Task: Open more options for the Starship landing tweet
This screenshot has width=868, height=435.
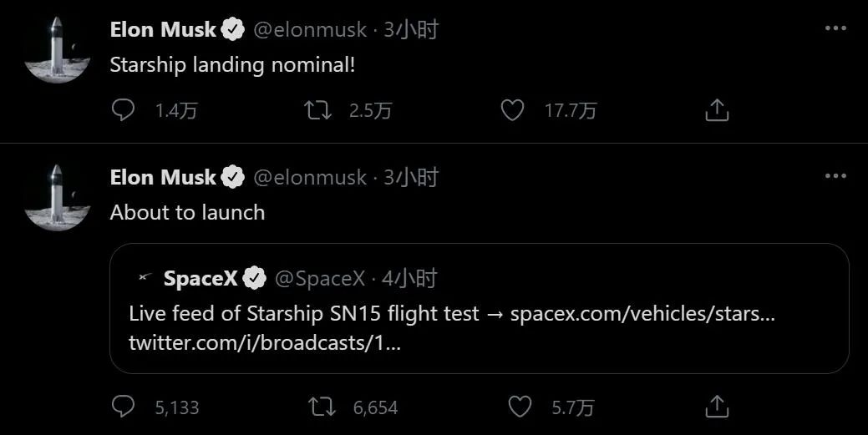Action: [x=835, y=29]
